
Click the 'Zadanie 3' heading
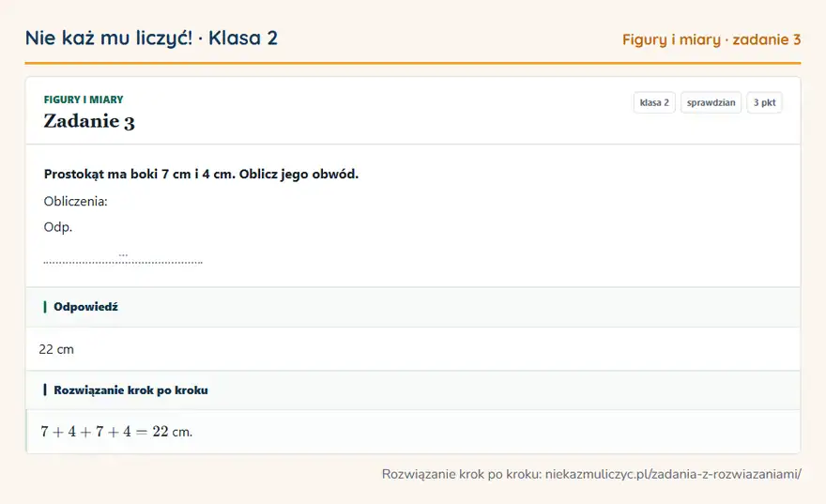point(89,121)
